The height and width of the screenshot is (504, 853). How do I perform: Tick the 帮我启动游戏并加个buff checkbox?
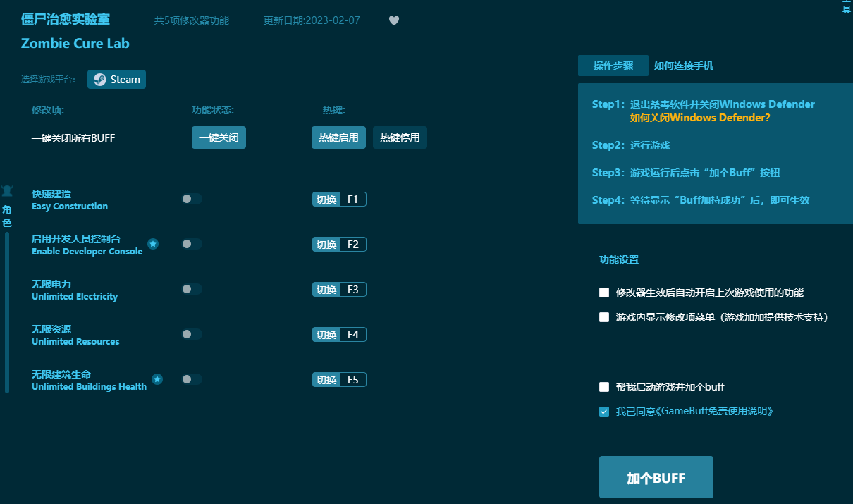(604, 387)
